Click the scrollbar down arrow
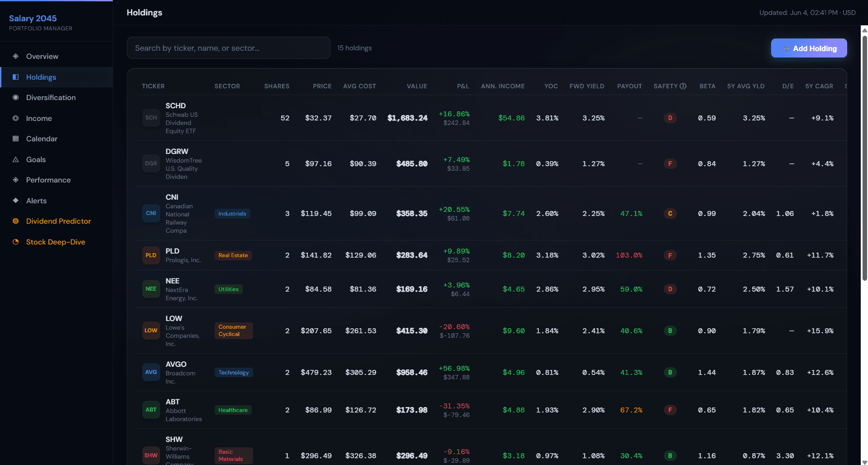This screenshot has width=868, height=465. [864, 462]
